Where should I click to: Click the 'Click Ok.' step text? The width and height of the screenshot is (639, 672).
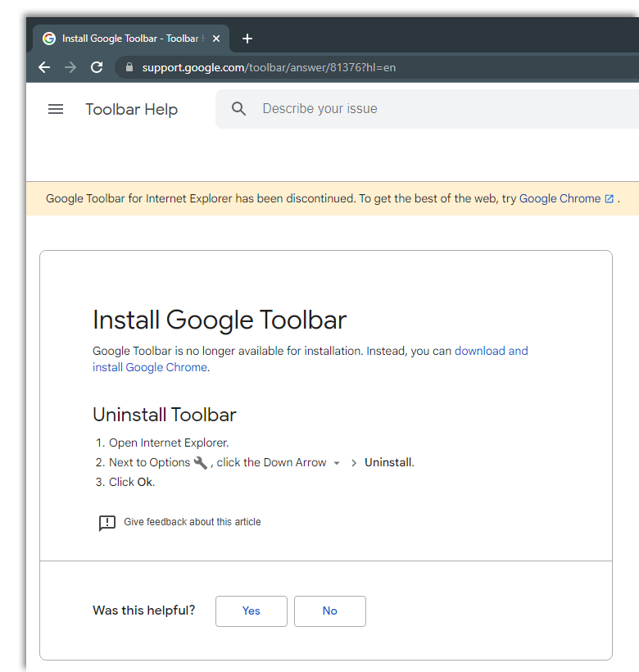(x=132, y=482)
